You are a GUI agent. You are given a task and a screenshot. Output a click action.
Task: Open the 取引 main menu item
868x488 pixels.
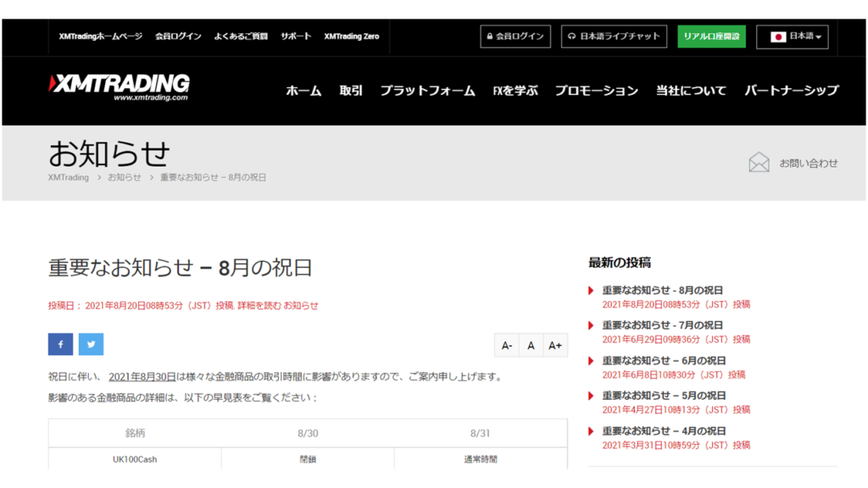point(351,91)
